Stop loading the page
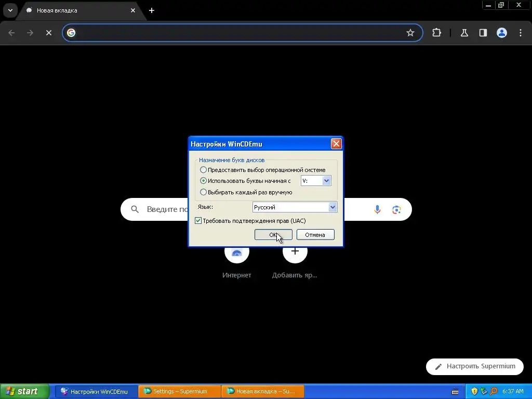Screen dimensions: 532x399 [x=49, y=33]
